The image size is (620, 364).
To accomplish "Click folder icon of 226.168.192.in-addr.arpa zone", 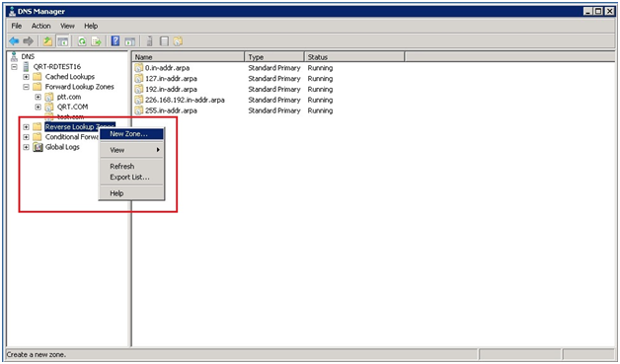I will tap(139, 100).
